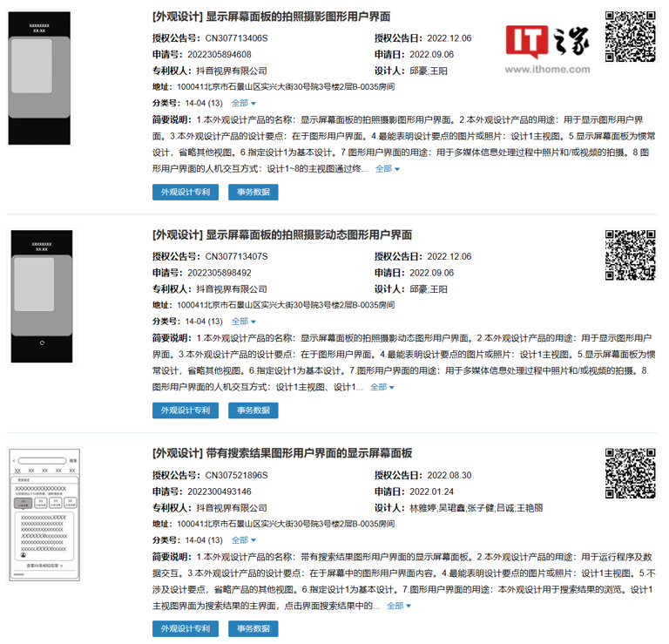Click the QR code of the second patent entry
The image size is (669, 644).
click(631, 254)
